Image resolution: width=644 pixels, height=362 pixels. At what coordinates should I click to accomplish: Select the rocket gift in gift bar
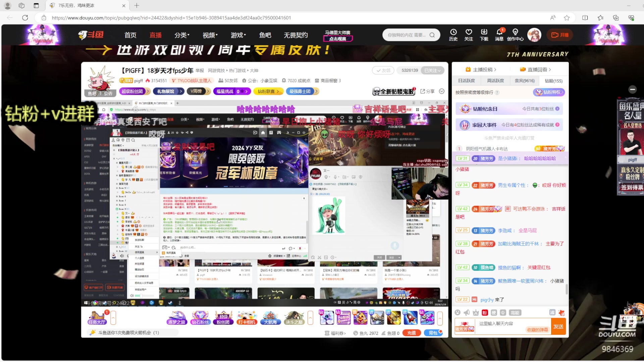pos(410,318)
